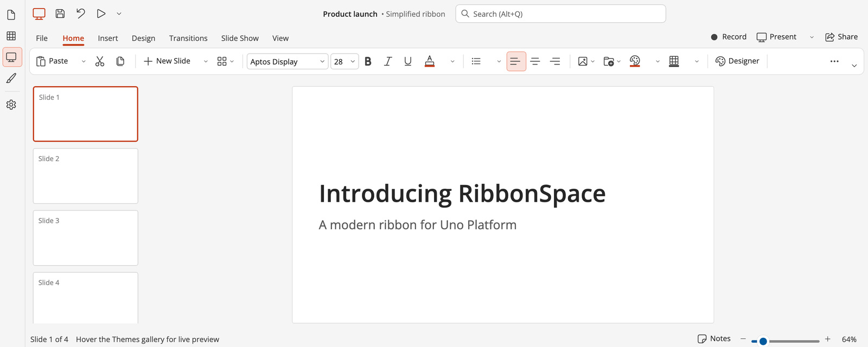Select the Slide 4 thumbnail

click(86, 298)
